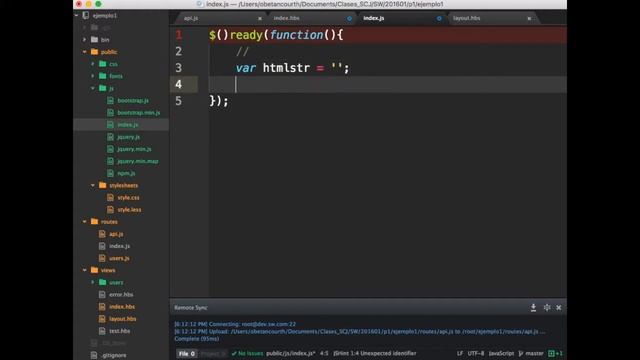This screenshot has width=640, height=360.
Task: Click the Remote Sync download icon
Action: click(x=533, y=308)
